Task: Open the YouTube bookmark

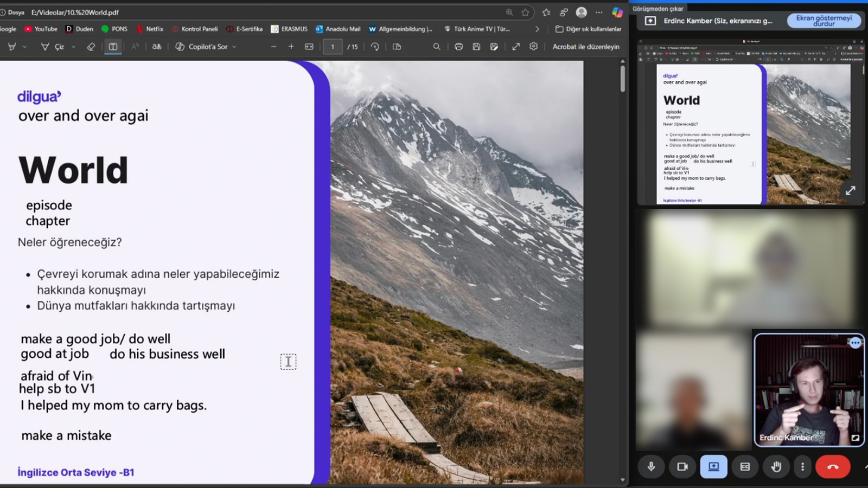Action: [41, 29]
